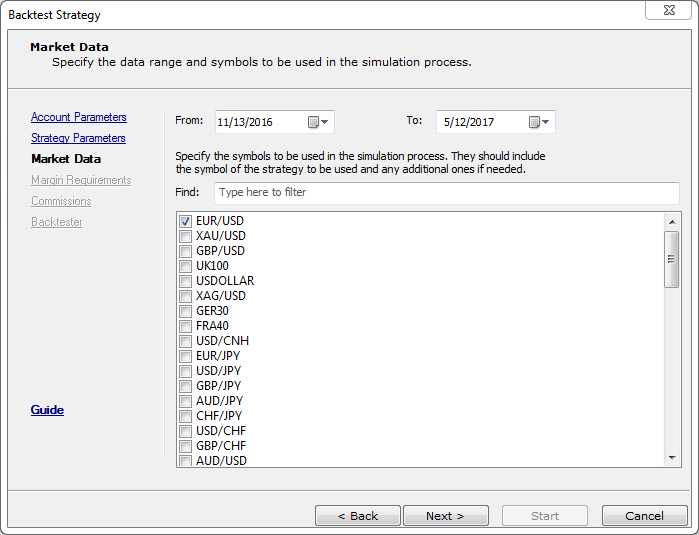The width and height of the screenshot is (699, 535).
Task: Click the scrollbar up arrow in symbol list
Action: 672,222
